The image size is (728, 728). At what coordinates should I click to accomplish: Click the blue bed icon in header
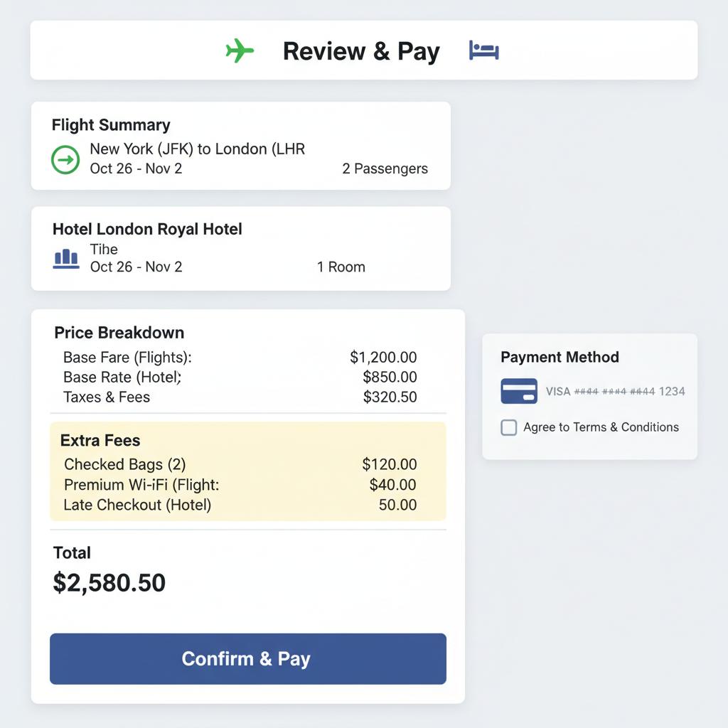click(x=484, y=50)
